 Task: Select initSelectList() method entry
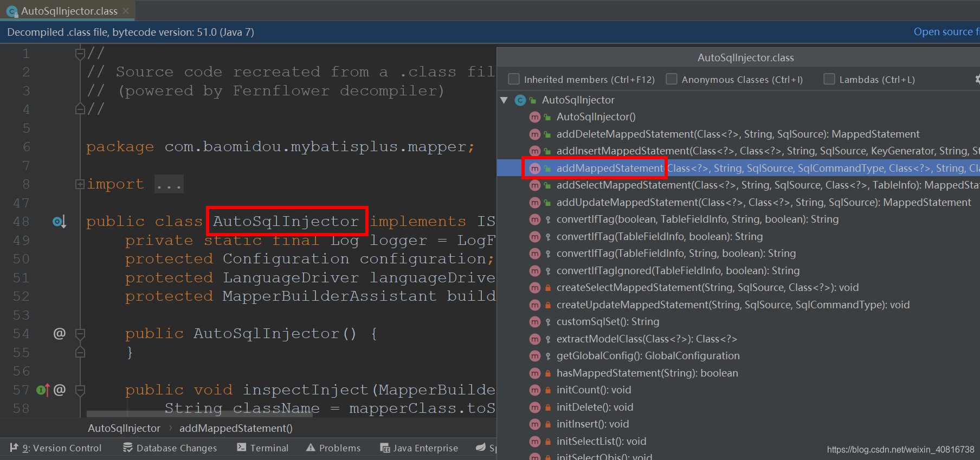pos(601,441)
